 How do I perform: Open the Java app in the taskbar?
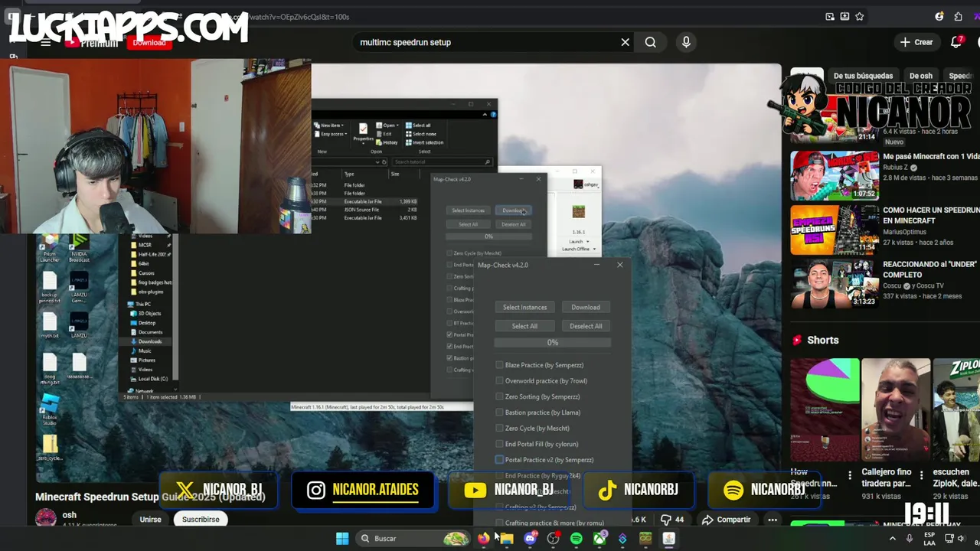tap(668, 538)
